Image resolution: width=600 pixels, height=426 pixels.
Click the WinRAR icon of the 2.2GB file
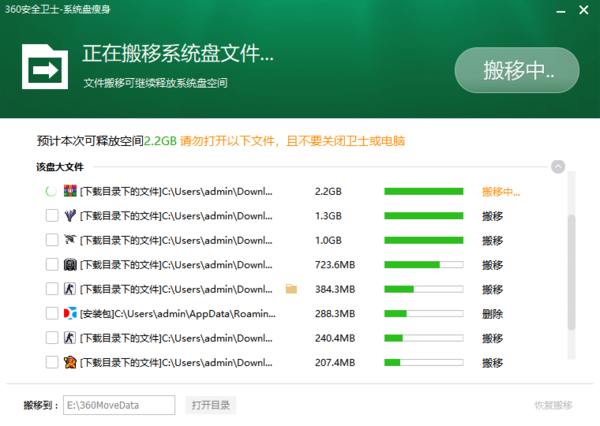point(70,191)
